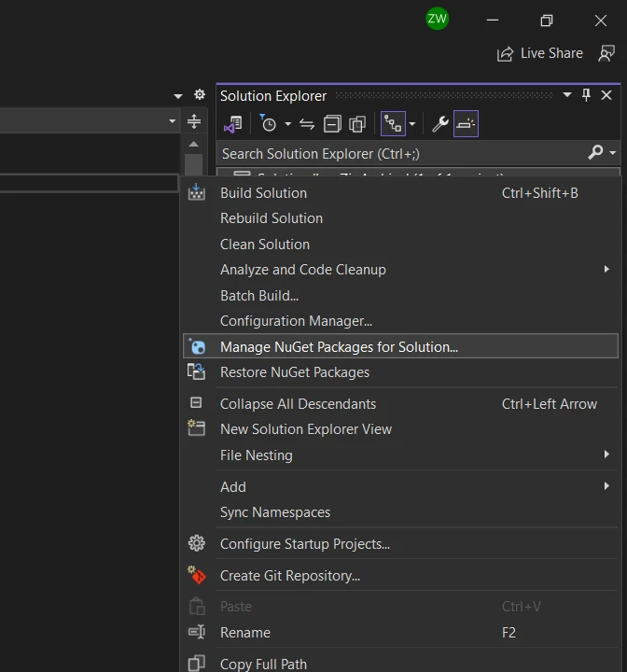Screen dimensions: 627x672
Task: Toggle auto-hide pin for Solution Explorer
Action: tap(586, 95)
